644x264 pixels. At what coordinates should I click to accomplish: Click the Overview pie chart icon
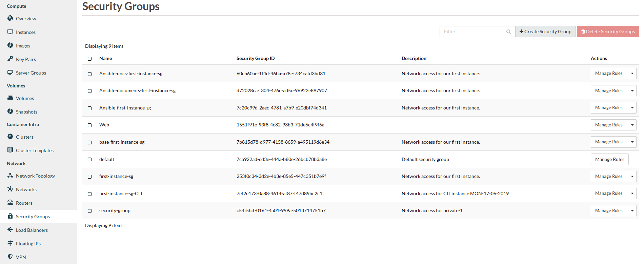pyautogui.click(x=10, y=18)
